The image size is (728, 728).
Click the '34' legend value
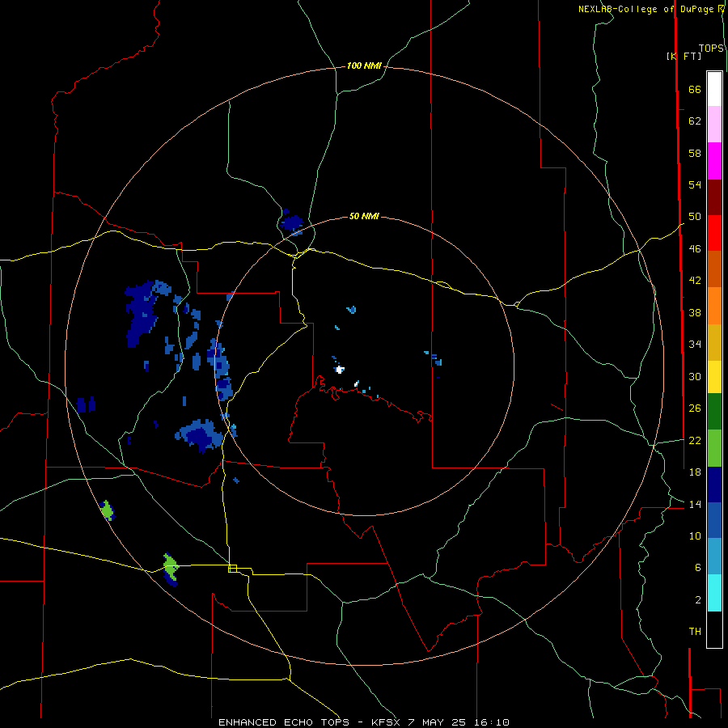coord(695,344)
